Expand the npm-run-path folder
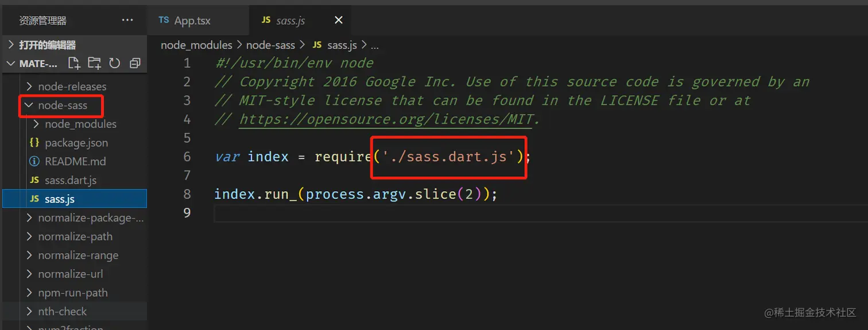 (x=72, y=293)
